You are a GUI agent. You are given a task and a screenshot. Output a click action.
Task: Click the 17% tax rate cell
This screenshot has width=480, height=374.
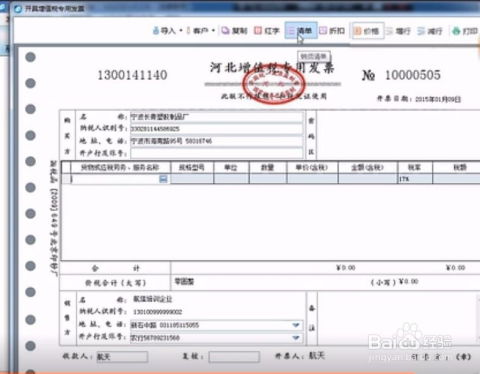pos(415,179)
